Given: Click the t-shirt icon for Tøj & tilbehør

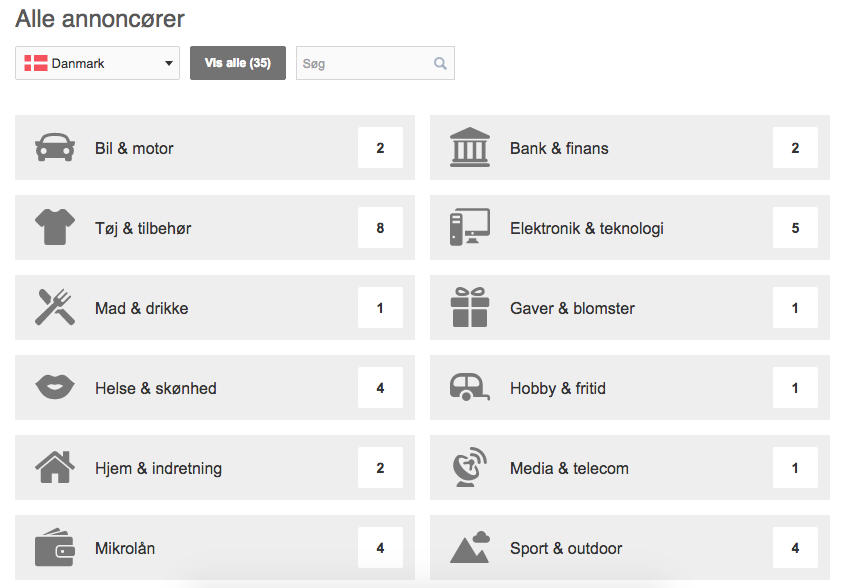Looking at the screenshot, I should [x=55, y=227].
